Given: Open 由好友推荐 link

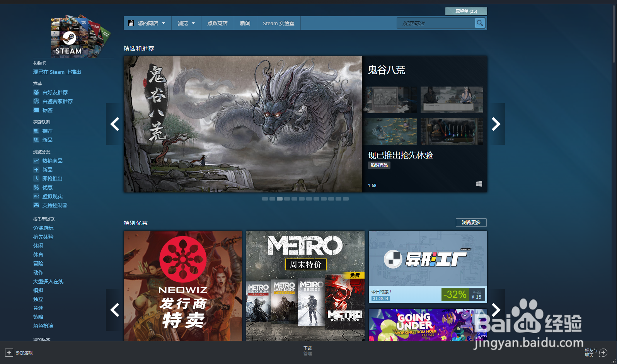Looking at the screenshot, I should (x=55, y=92).
